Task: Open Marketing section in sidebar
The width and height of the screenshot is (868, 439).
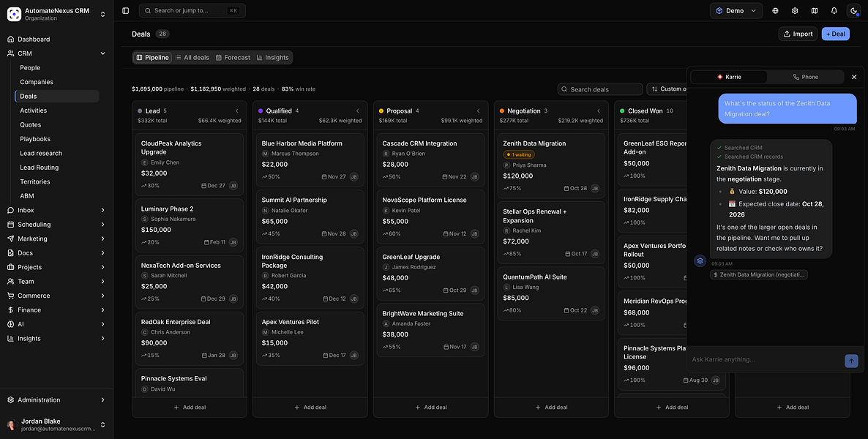Action: (56, 239)
